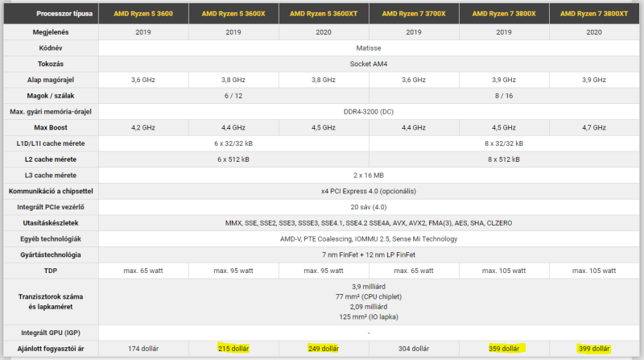Click the L2 cache mérete label
Image resolution: width=644 pixels, height=360 pixels.
pyautogui.click(x=51, y=159)
